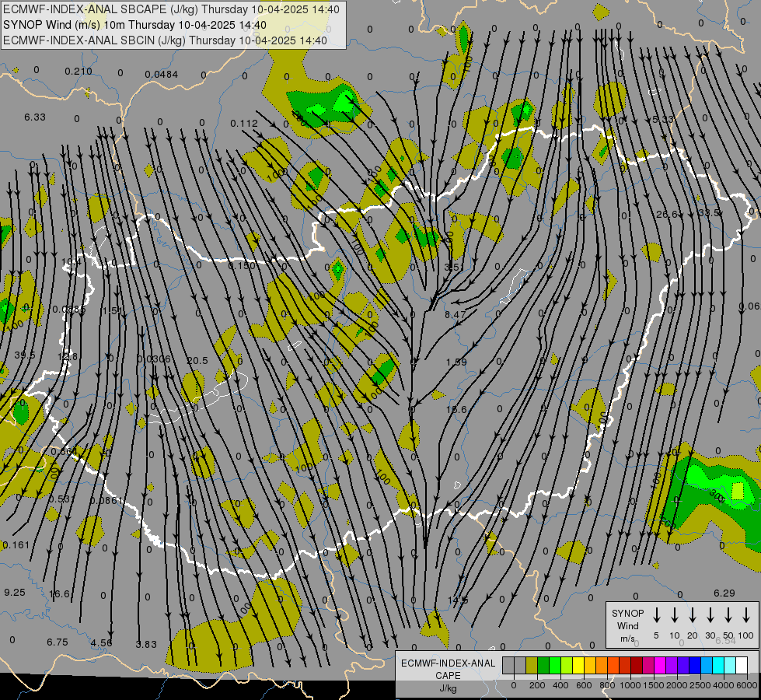Pick the pure yellow legend swatch

[578, 666]
